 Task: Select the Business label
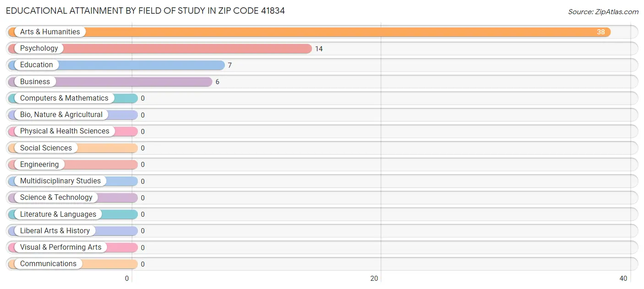coord(35,81)
